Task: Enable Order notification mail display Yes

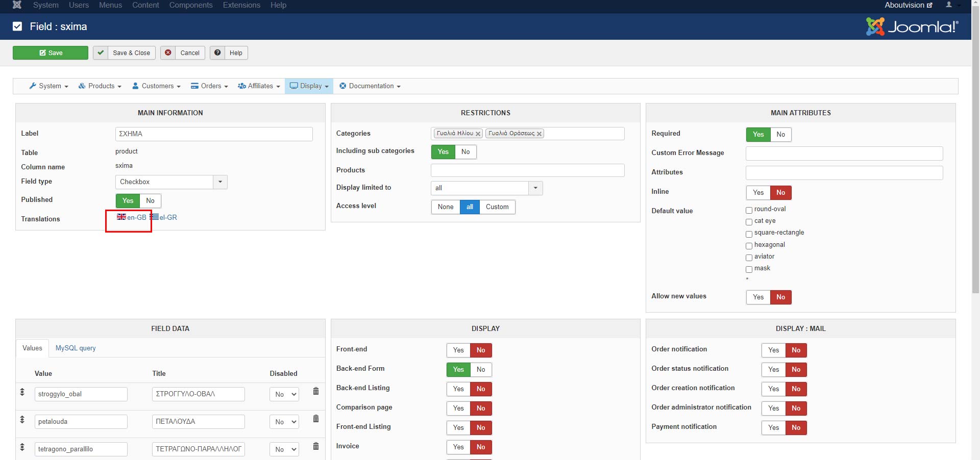Action: point(774,350)
